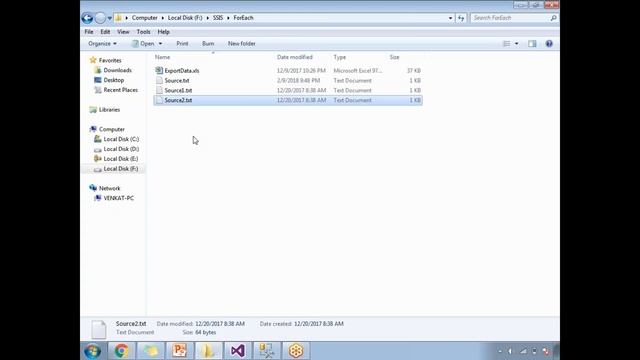Click the Open toolbar button
The width and height of the screenshot is (640, 360).
[x=143, y=44]
